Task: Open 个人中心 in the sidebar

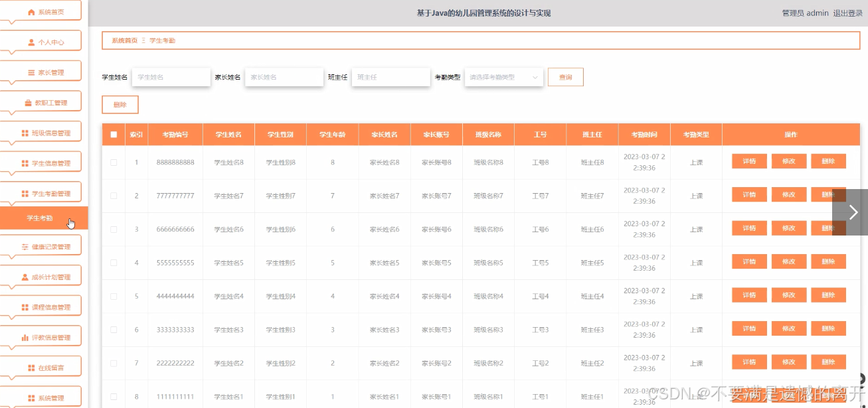Action: point(41,42)
